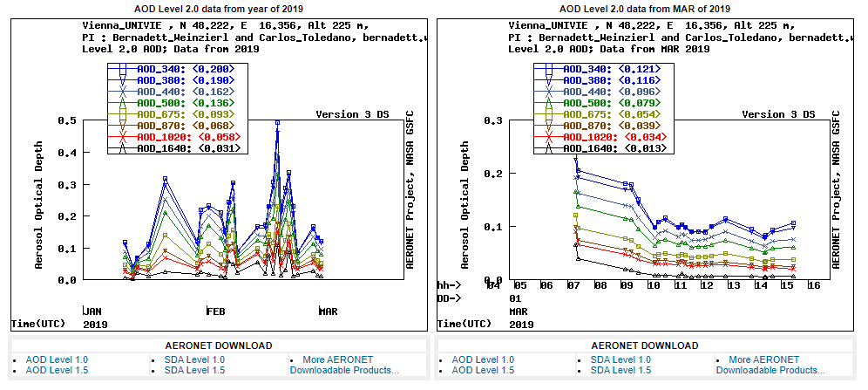This screenshot has width=868, height=390.
Task: Choose day 14 on the right chart axis
Action: 761,285
